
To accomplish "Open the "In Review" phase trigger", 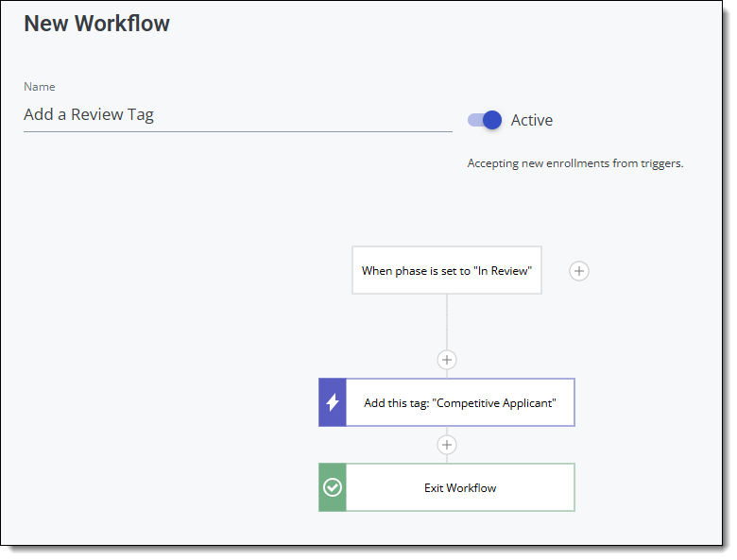I will pos(447,271).
